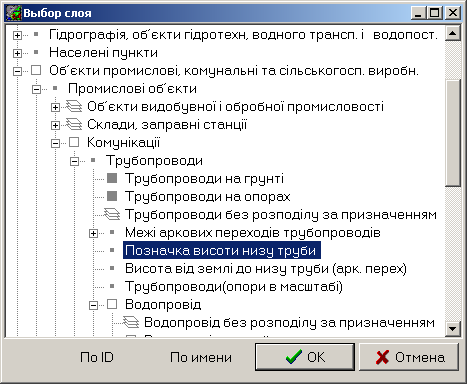Toggle checkbox next to Водопровід
467x384 pixels.
[112, 304]
